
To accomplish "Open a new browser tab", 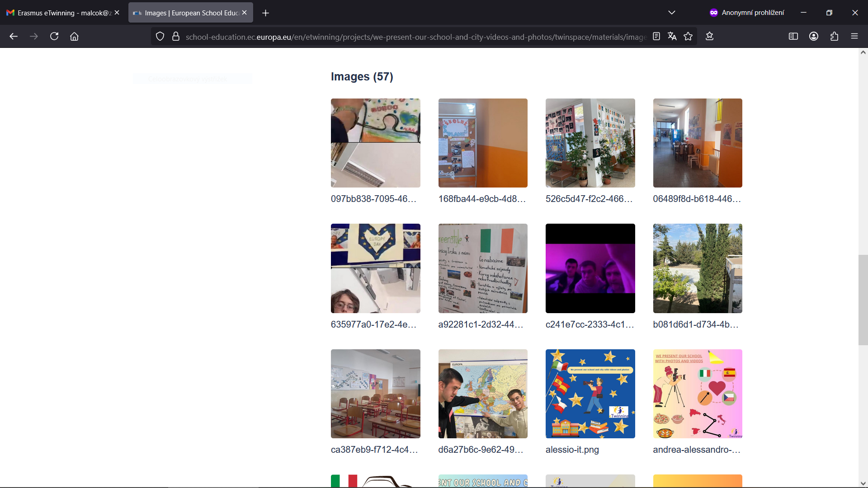I will coord(266,13).
